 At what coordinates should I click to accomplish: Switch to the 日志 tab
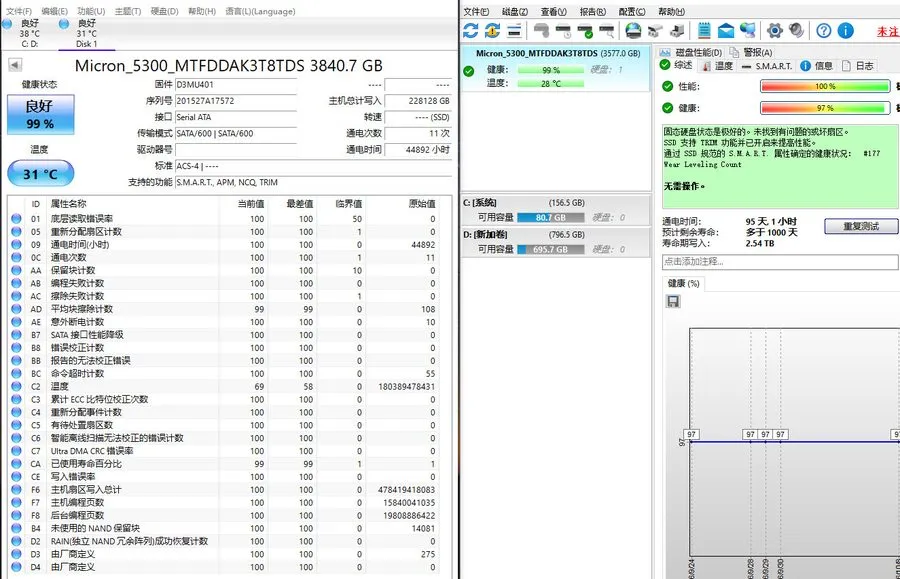point(858,66)
